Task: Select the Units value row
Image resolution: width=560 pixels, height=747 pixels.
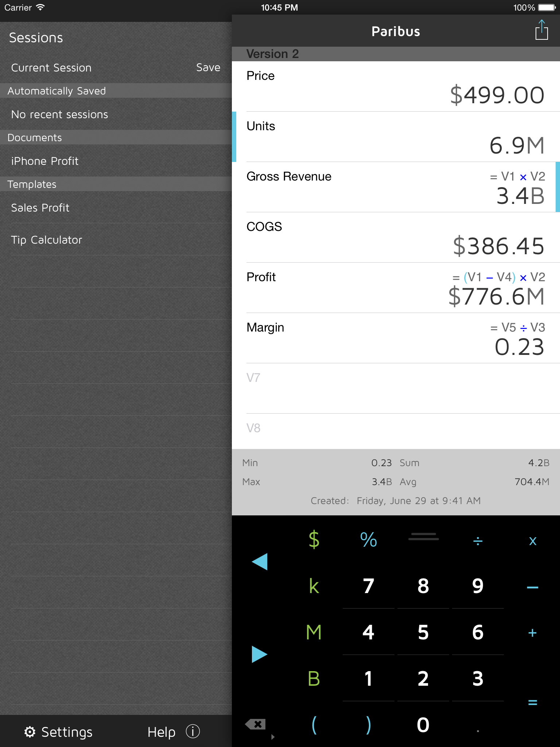Action: point(396,137)
